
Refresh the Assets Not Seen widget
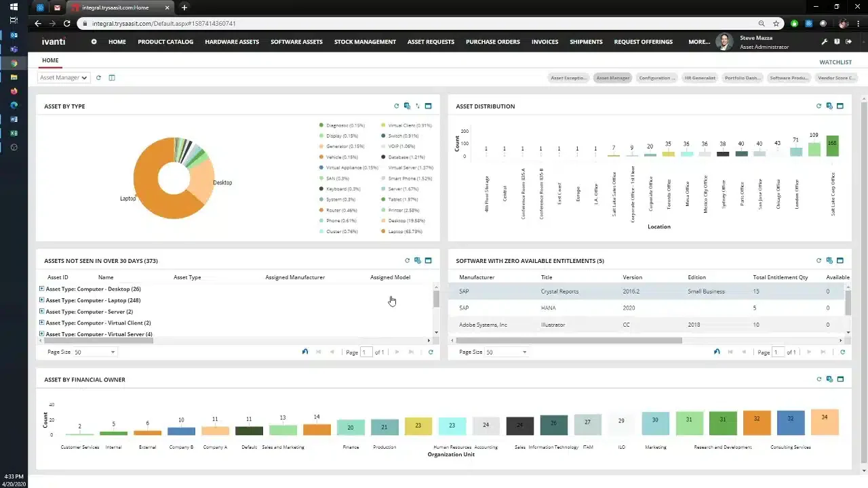408,260
